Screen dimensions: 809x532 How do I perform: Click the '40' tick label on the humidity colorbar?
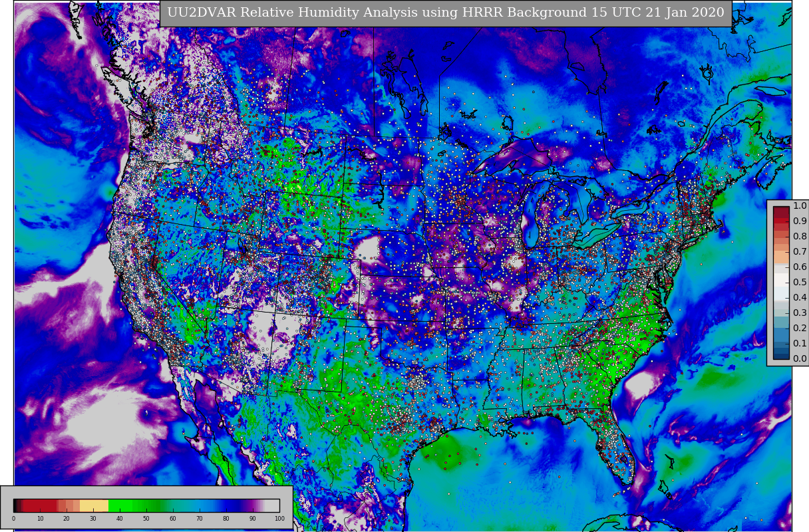click(120, 519)
